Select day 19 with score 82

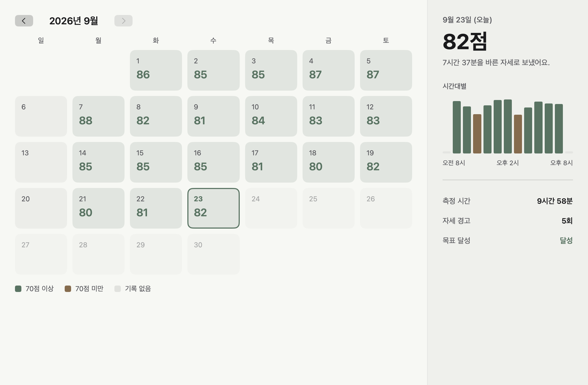click(386, 162)
